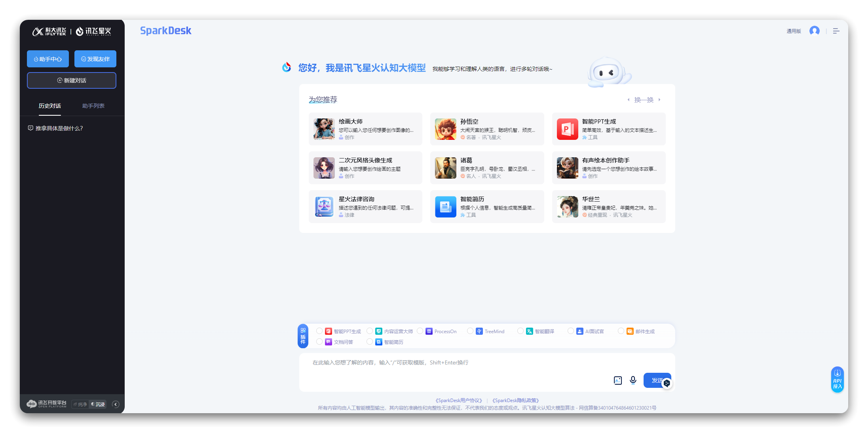
Task: Open the 华世兰 character avatar
Action: coord(567,207)
